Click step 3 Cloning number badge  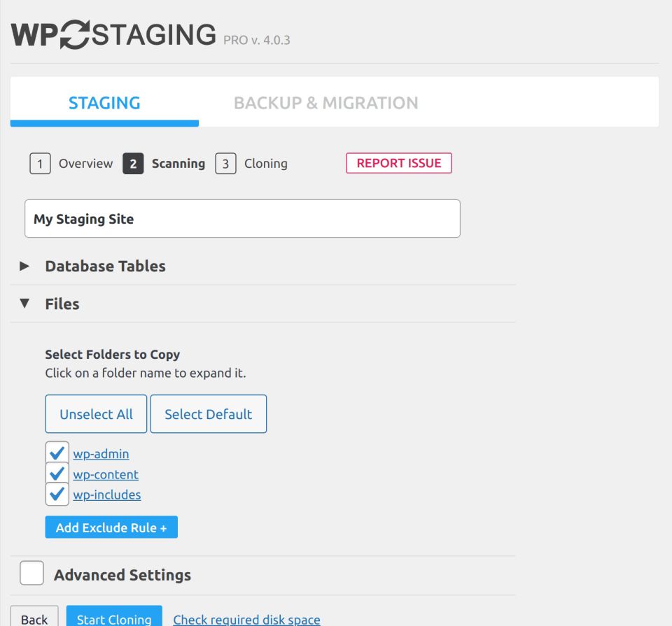pos(225,164)
